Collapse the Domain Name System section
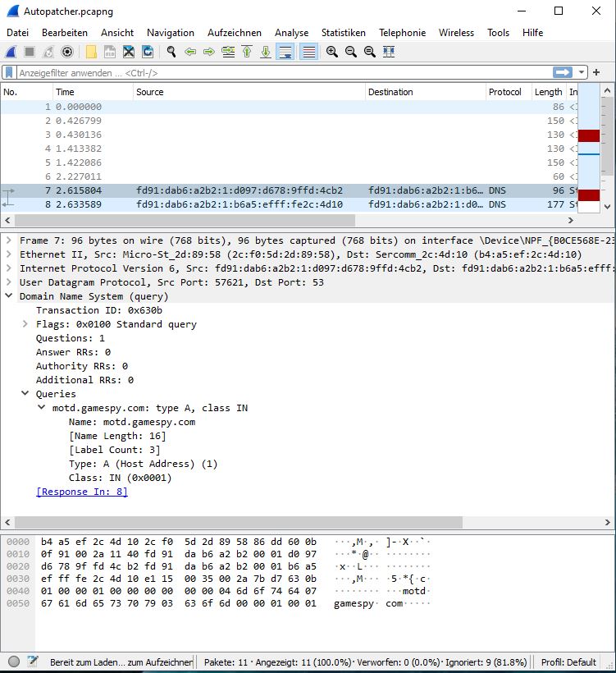Image resolution: width=616 pixels, height=673 pixels. point(9,296)
